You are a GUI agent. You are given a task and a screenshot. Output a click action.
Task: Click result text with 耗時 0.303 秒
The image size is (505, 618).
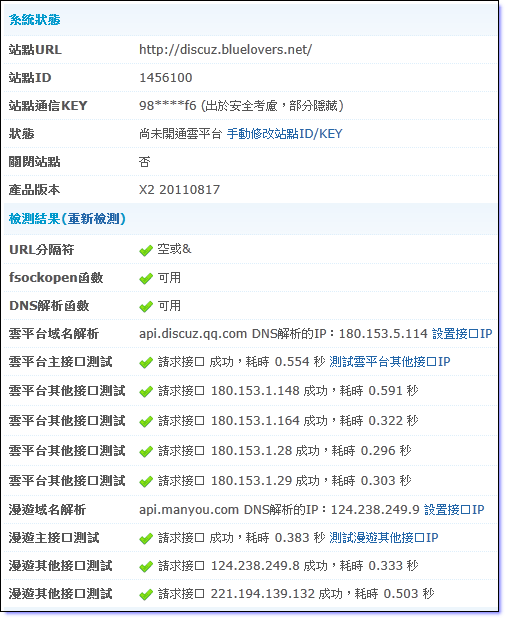[x=285, y=480]
